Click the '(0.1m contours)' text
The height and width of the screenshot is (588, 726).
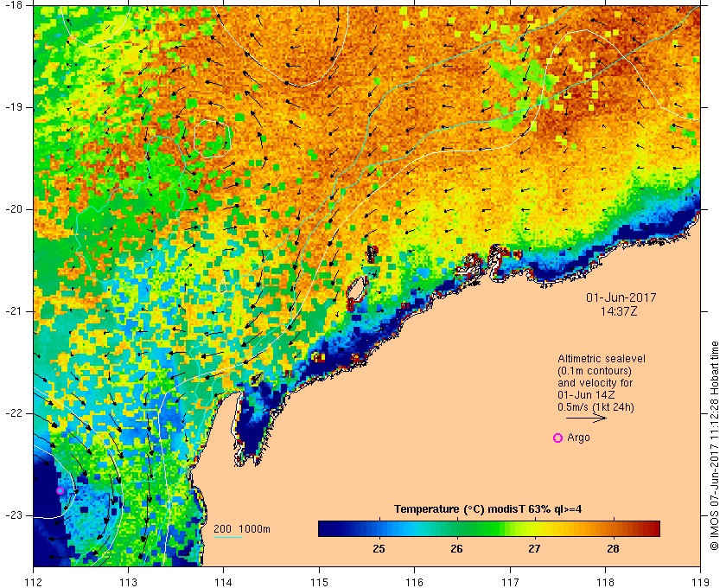point(595,371)
